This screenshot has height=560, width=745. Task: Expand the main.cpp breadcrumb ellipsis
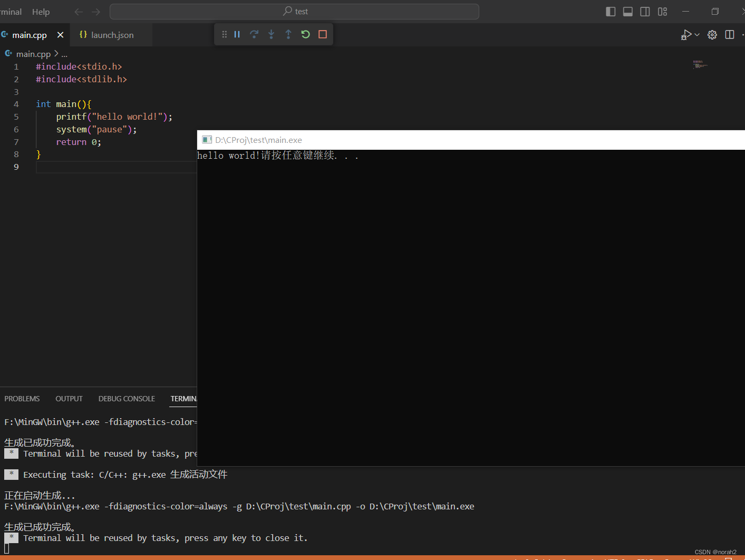64,53
